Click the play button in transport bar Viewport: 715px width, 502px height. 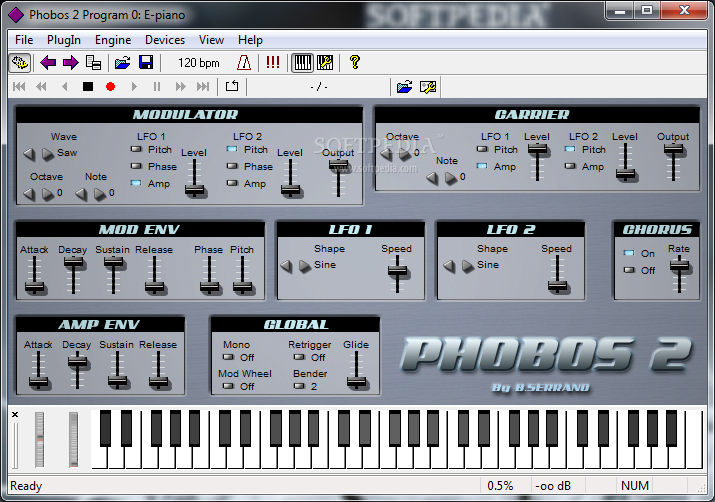coord(134,86)
